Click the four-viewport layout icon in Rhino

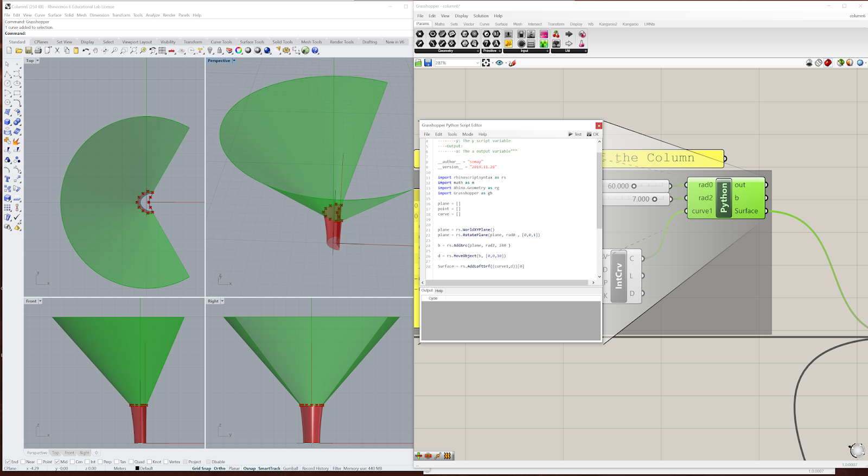tap(162, 50)
